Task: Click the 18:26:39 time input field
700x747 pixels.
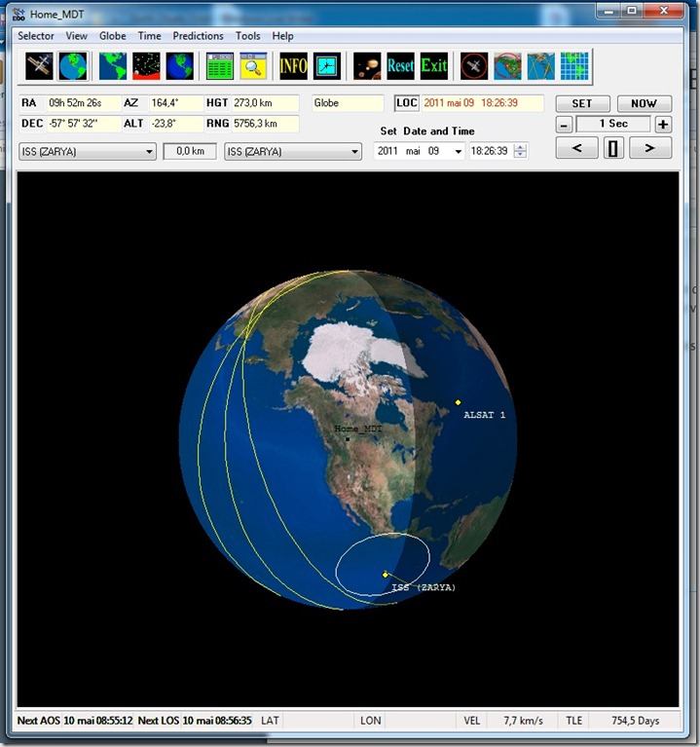Action: tap(489, 151)
